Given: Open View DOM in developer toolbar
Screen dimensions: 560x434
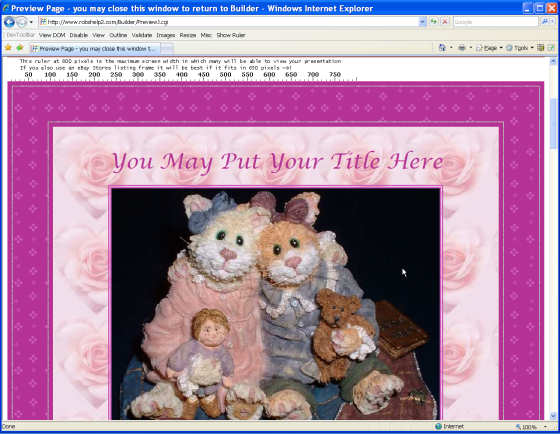Looking at the screenshot, I should pos(52,35).
